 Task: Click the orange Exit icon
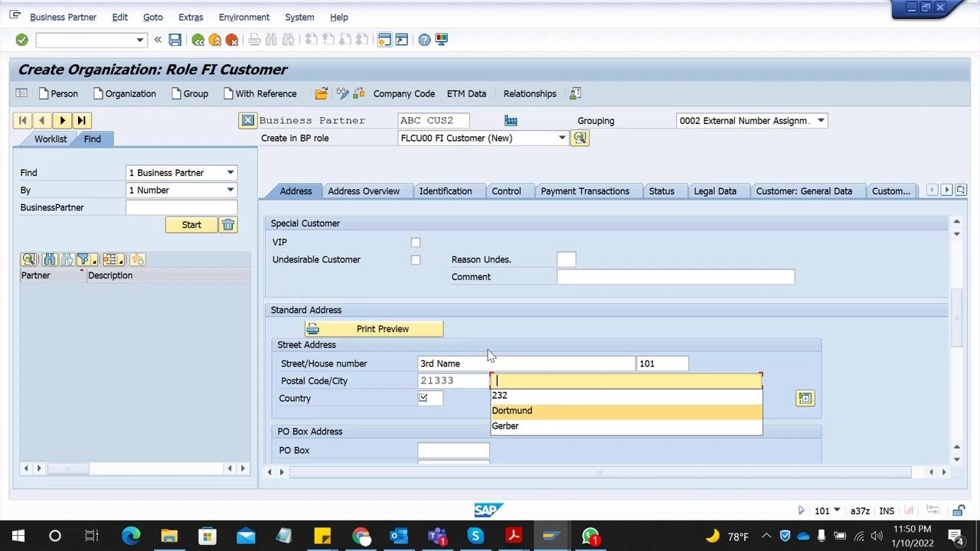point(215,40)
